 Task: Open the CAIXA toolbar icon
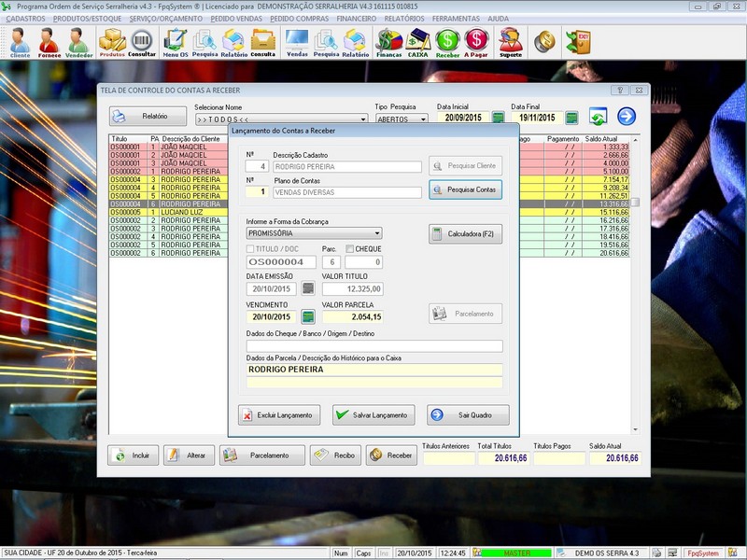click(418, 42)
